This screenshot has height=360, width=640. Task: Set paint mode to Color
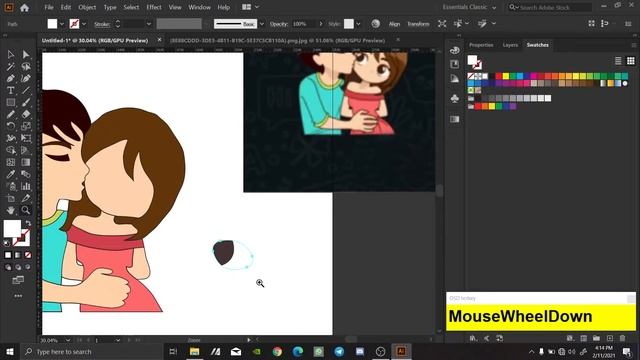[8, 255]
